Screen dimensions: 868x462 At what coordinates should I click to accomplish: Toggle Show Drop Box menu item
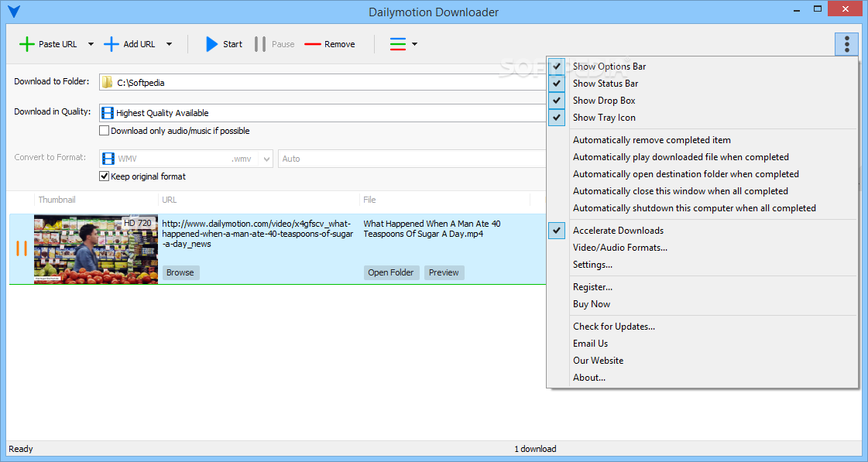702,101
